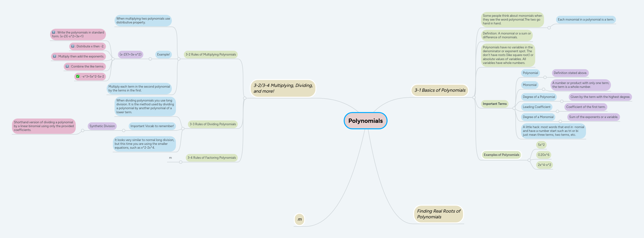Screen dimensions: 644x238
Task: Select the 5x^2 example node
Action: click(x=541, y=145)
